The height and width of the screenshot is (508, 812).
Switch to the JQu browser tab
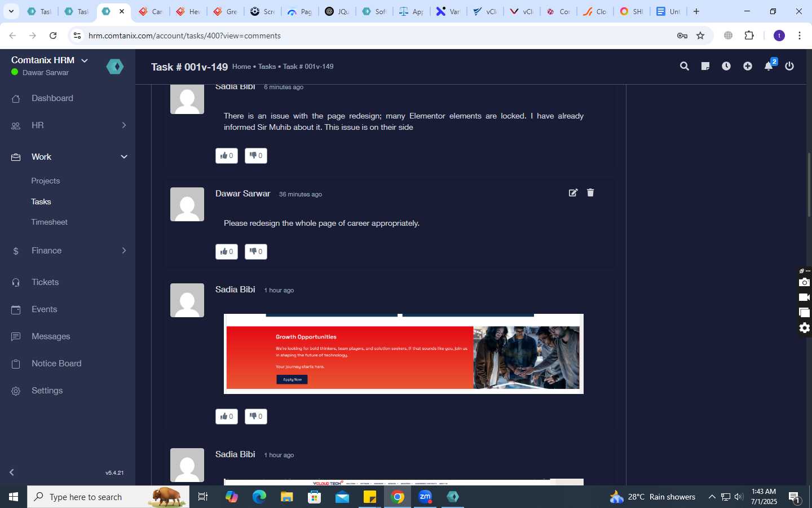click(x=337, y=11)
